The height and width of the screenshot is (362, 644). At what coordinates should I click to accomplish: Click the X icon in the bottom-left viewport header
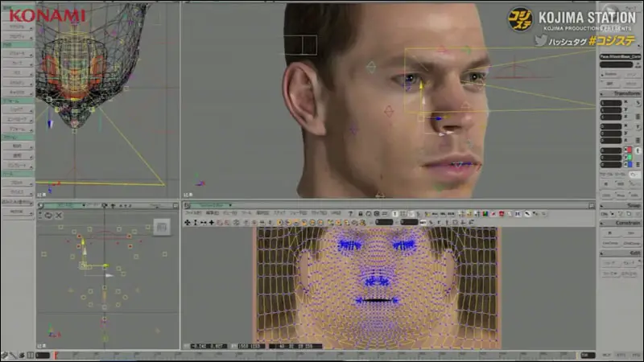click(x=59, y=215)
